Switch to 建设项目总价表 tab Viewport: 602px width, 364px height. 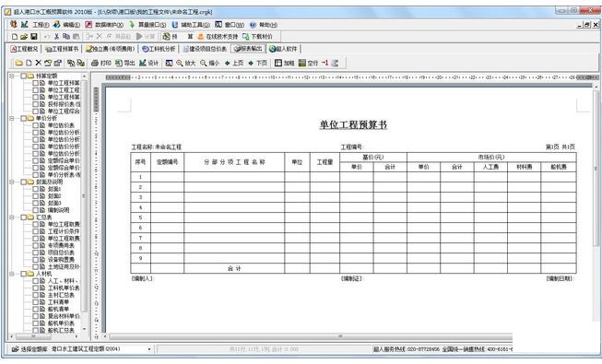205,49
